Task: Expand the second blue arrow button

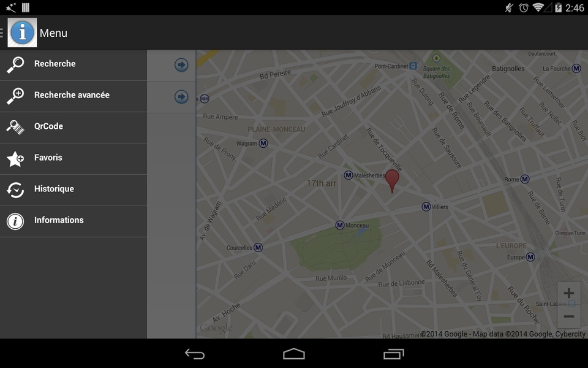Action: pos(181,96)
